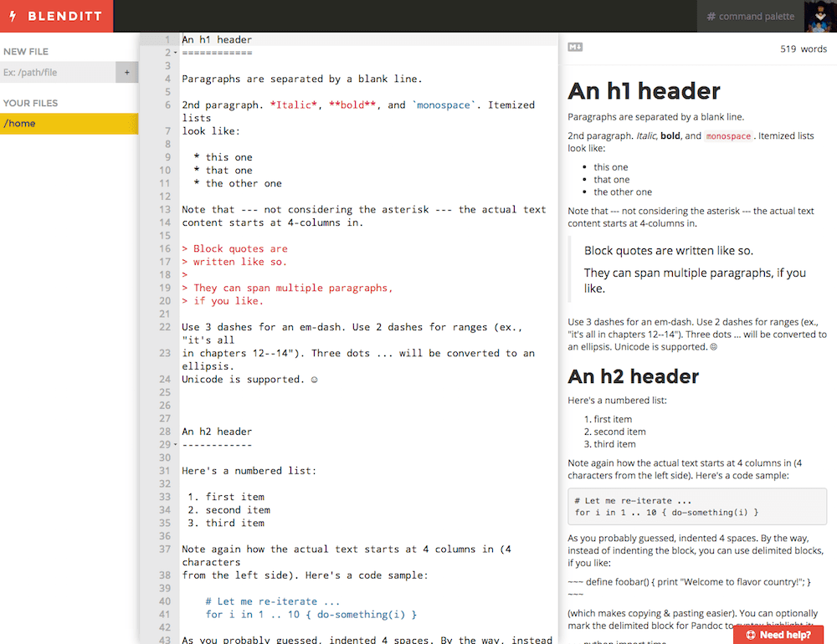This screenshot has width=837, height=644.
Task: Click the plus button to add file
Action: tap(127, 72)
